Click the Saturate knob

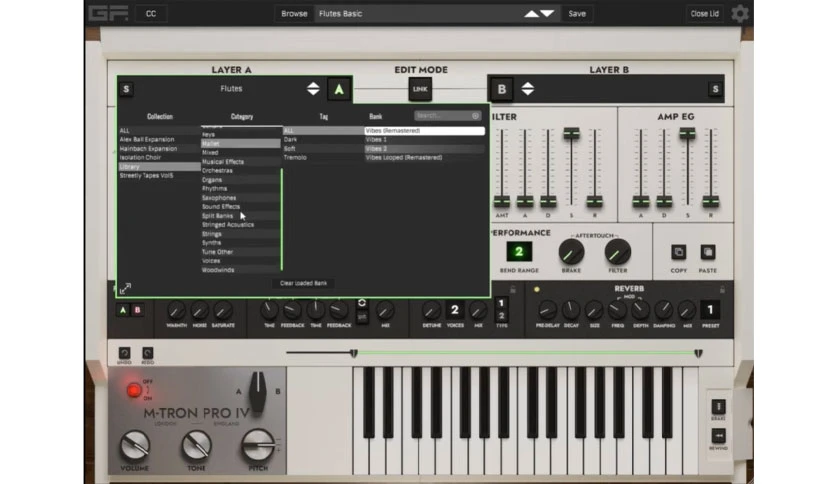pyautogui.click(x=223, y=310)
